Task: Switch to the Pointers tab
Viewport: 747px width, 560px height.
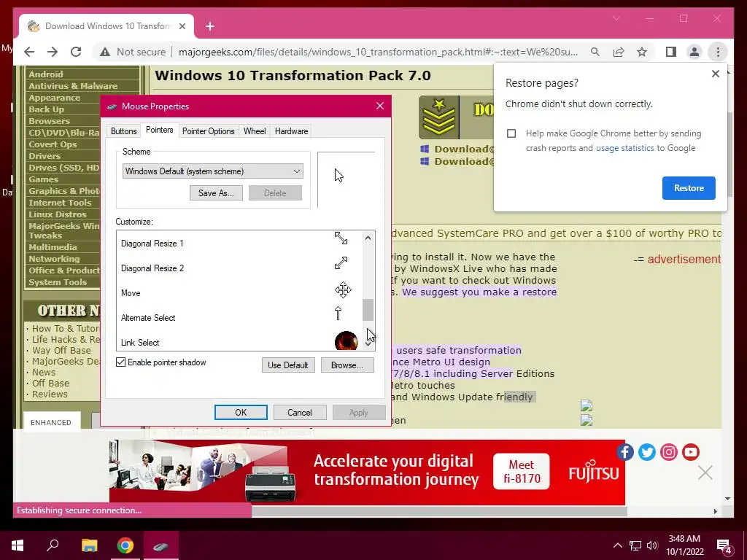Action: (159, 130)
